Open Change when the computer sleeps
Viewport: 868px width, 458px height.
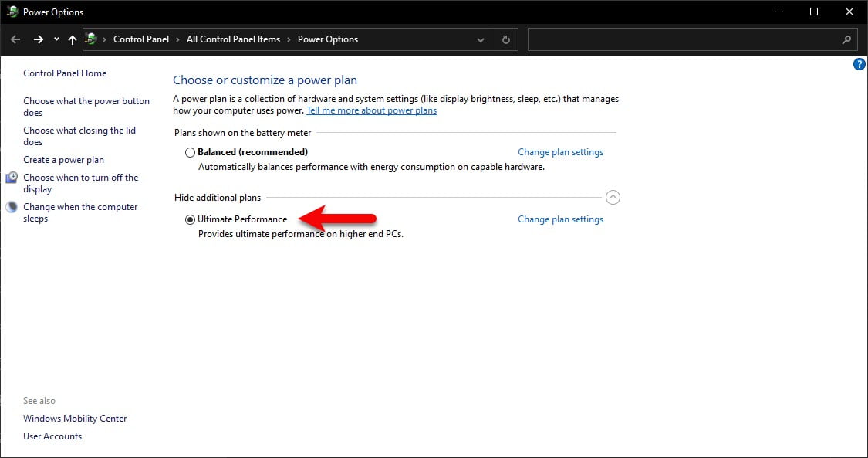(x=80, y=212)
